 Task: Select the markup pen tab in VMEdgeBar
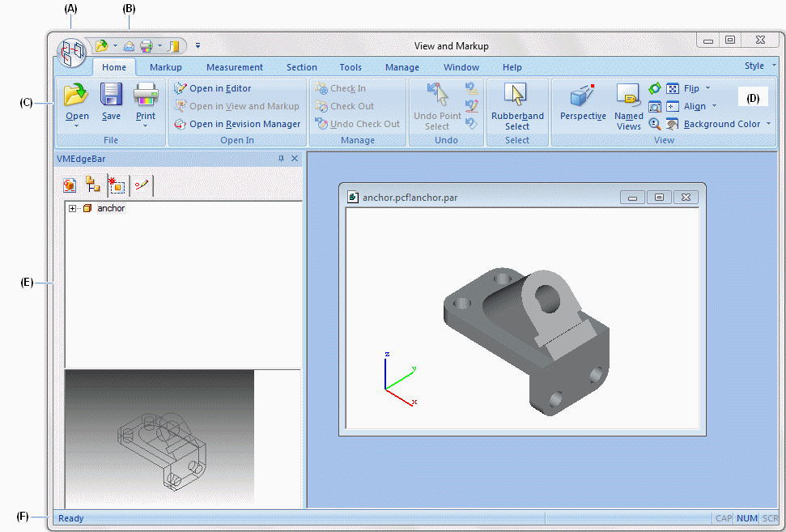(x=142, y=185)
